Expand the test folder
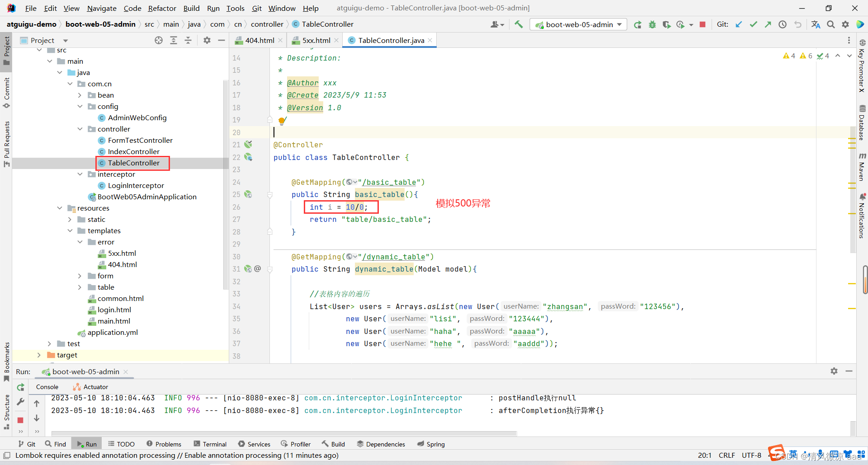Image resolution: width=868 pixels, height=465 pixels. [50, 343]
